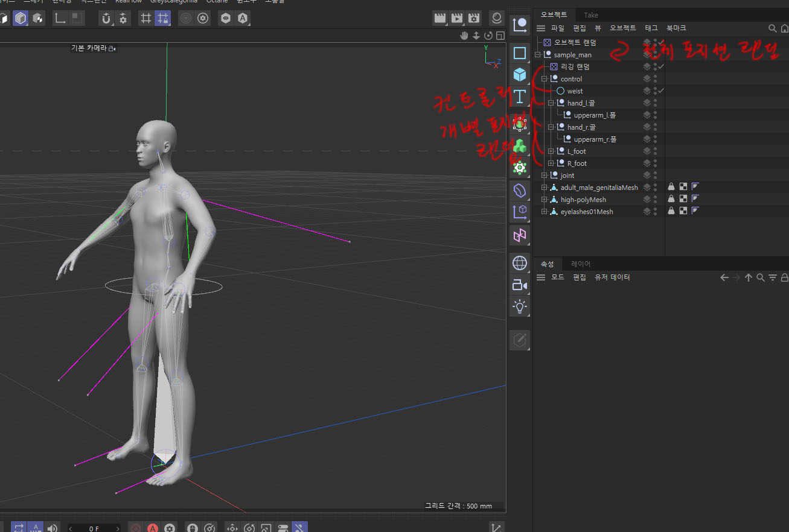Add a light with the lightbulb icon

tap(519, 306)
